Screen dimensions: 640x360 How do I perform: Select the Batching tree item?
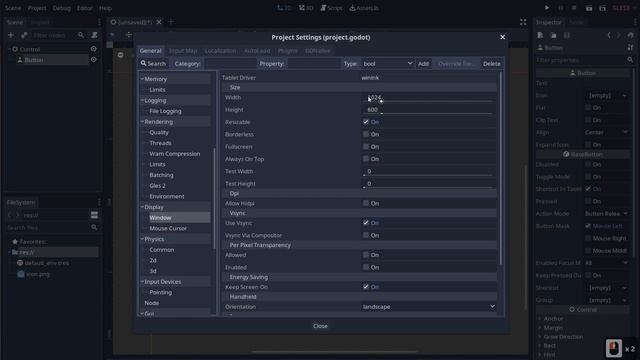coord(161,175)
